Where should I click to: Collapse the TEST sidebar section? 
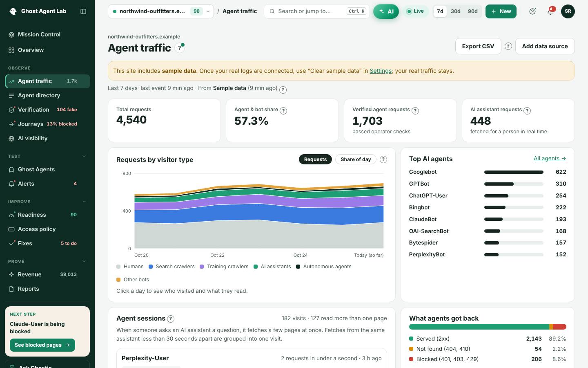point(84,156)
